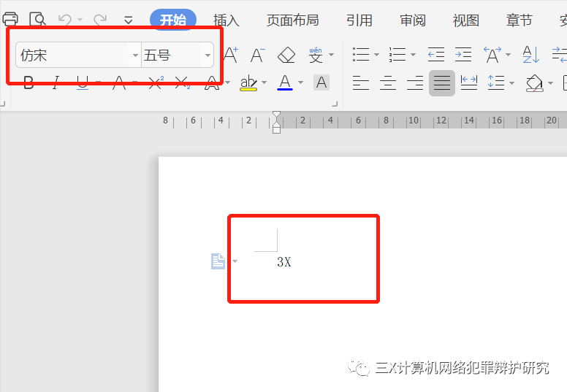Apply text effects outlined A icon
The image size is (567, 392).
click(x=213, y=82)
